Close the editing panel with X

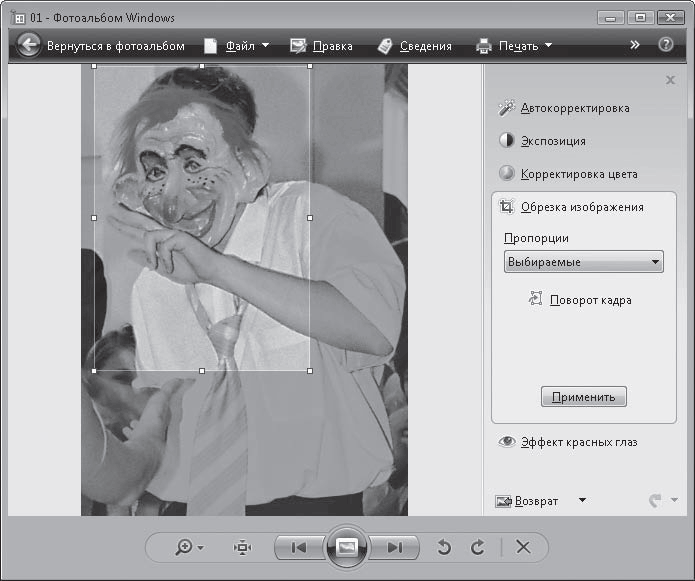tap(670, 80)
